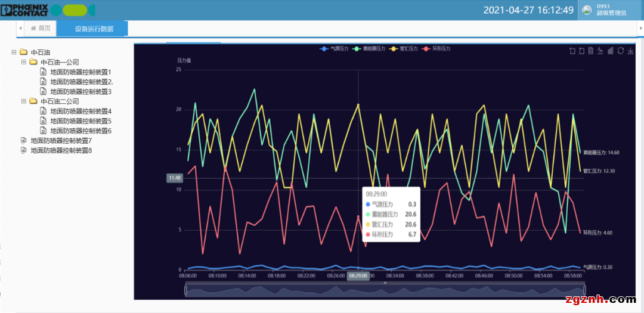This screenshot has width=644, height=313.
Task: Click the left tab-scroll arrow
Action: click(20, 29)
